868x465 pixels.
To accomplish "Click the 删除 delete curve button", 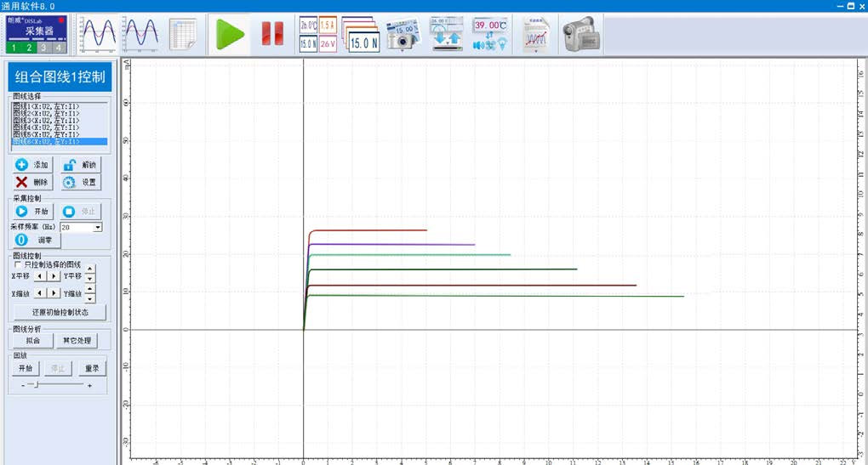I will point(32,182).
